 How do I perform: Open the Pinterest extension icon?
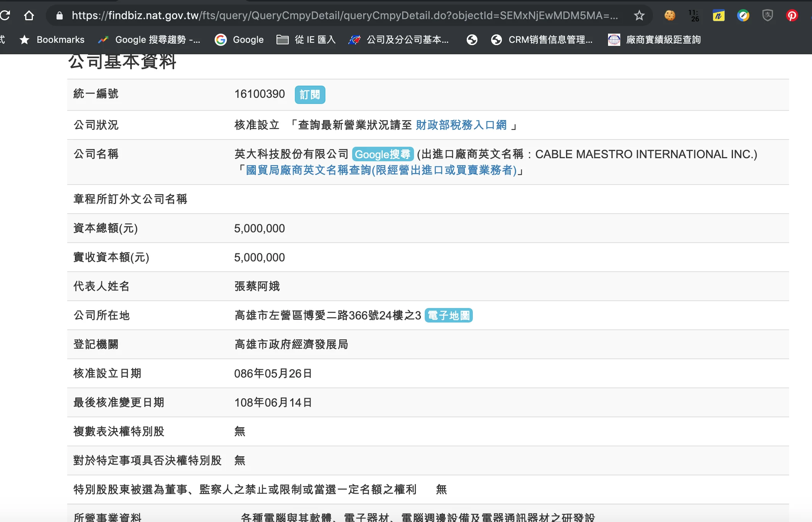tap(792, 16)
